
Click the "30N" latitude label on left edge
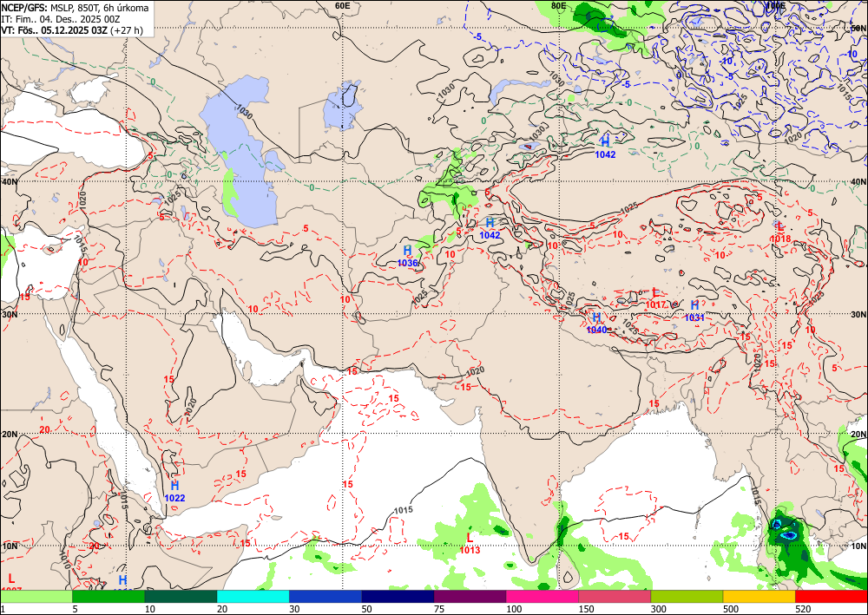click(x=9, y=314)
